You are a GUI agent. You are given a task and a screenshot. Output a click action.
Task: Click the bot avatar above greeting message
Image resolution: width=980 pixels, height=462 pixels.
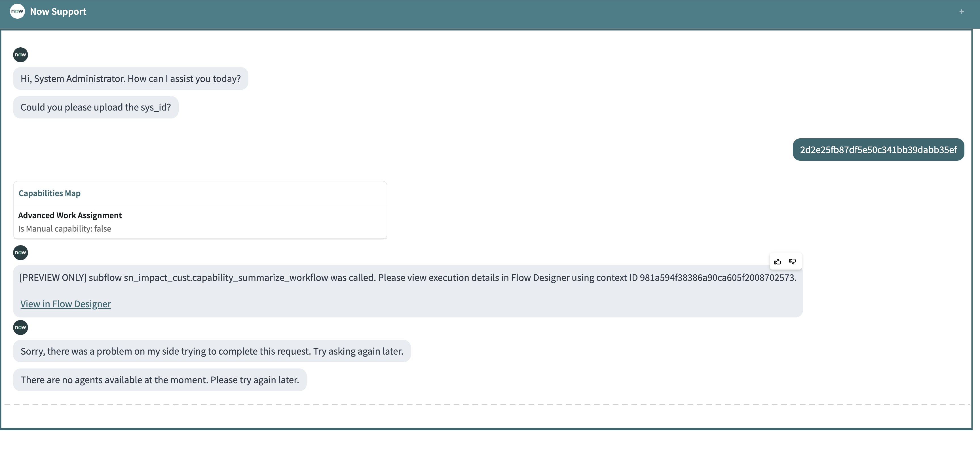[20, 55]
